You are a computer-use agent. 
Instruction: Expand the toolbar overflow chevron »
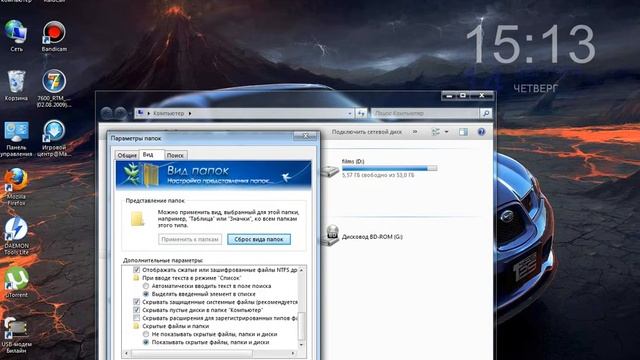(x=415, y=132)
